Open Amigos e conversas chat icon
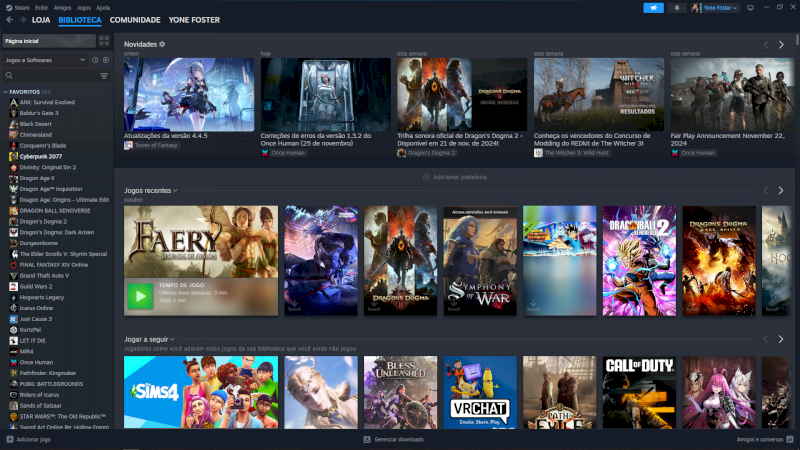This screenshot has width=800, height=450. [x=790, y=439]
